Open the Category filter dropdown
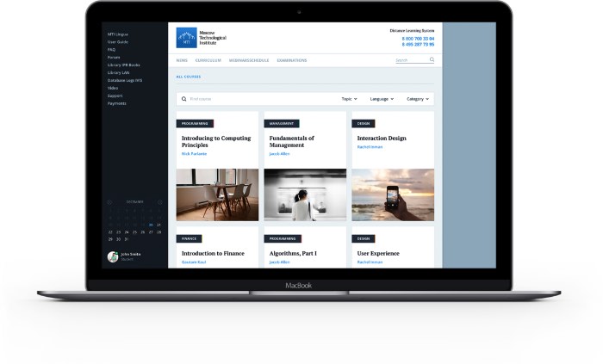The height and width of the screenshot is (364, 603). (x=417, y=99)
